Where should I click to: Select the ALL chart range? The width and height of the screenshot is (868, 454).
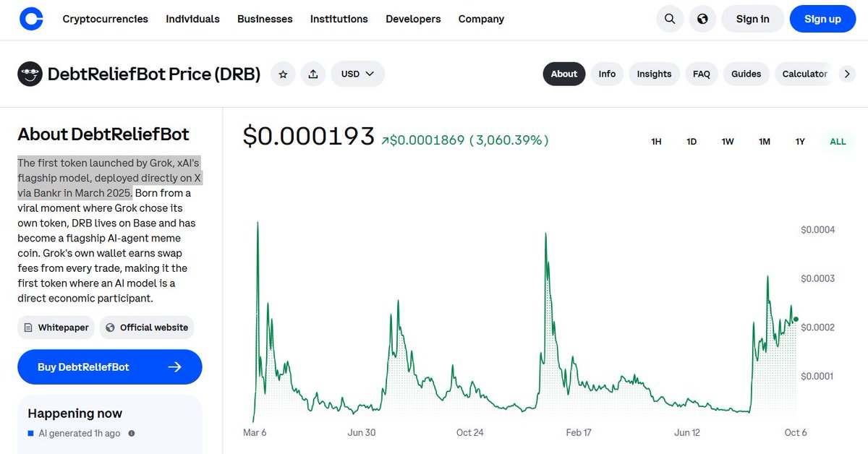pos(838,142)
